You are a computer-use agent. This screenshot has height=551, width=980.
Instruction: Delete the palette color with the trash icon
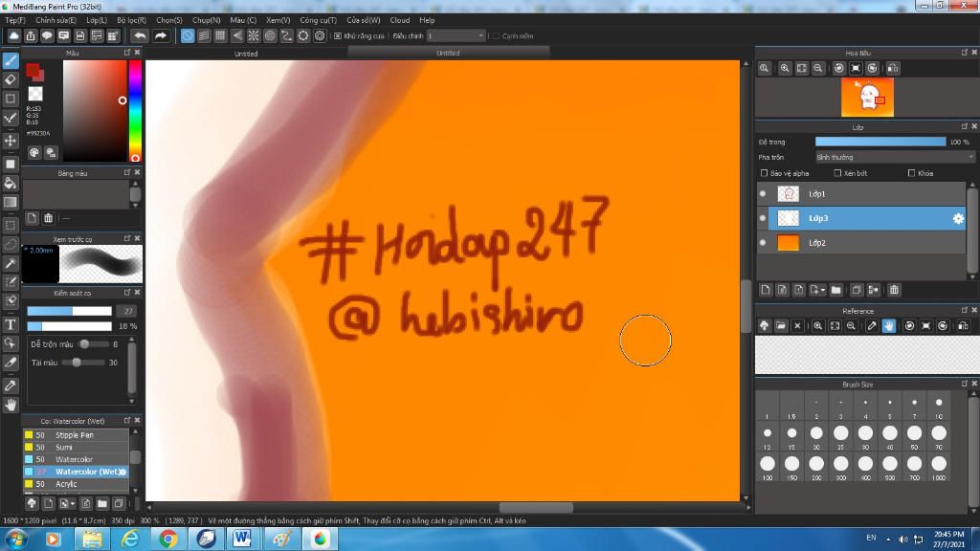click(x=48, y=218)
